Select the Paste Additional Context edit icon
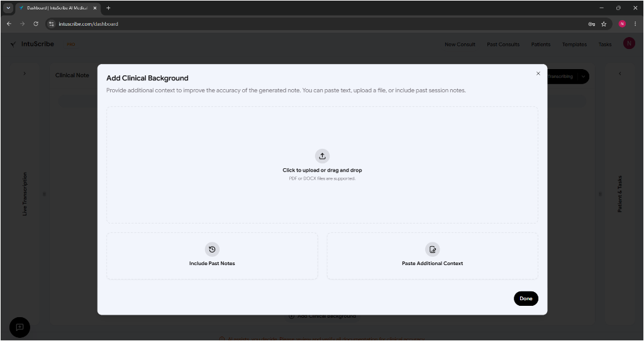 [432, 249]
